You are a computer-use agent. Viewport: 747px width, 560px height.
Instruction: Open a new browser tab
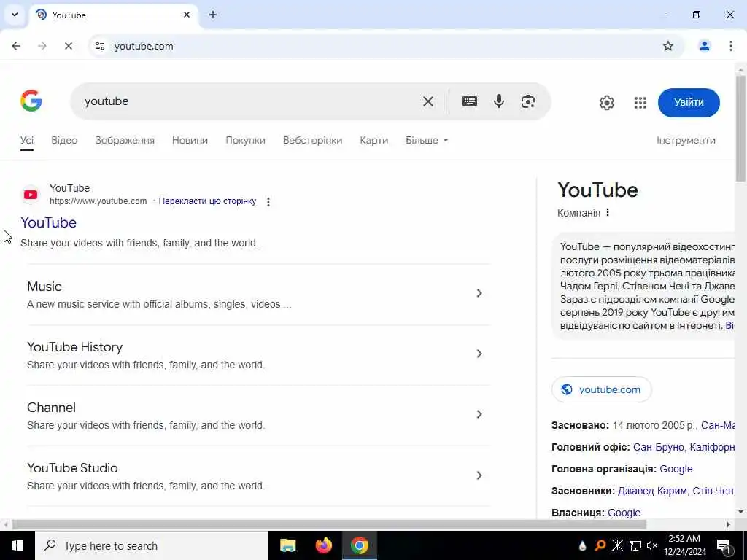(212, 15)
